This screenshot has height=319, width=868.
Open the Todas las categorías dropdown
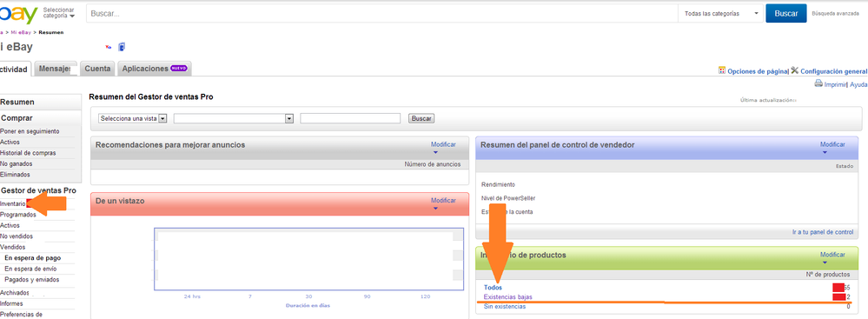pos(721,13)
